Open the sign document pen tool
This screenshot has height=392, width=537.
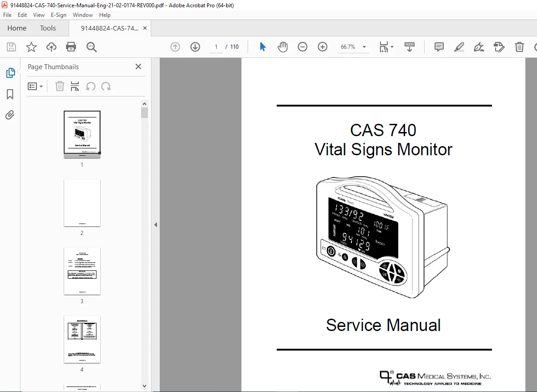pos(479,47)
